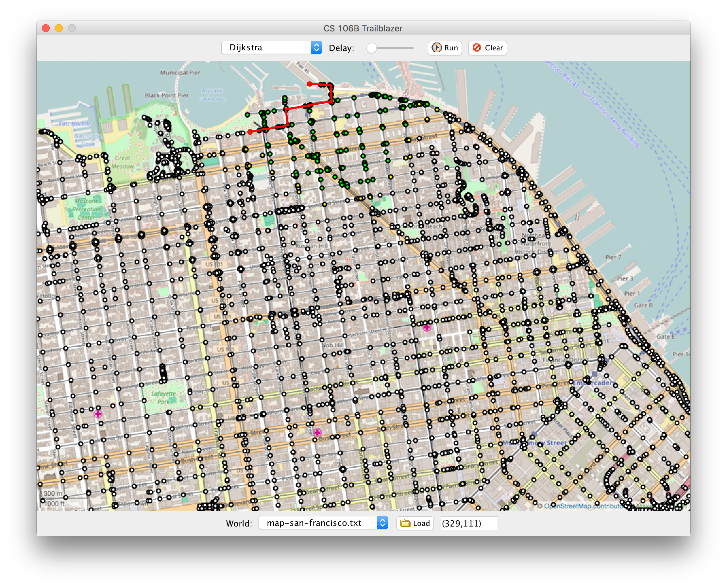Expand the world selector blue arrows
Image resolution: width=727 pixels, height=588 pixels.
tap(382, 523)
